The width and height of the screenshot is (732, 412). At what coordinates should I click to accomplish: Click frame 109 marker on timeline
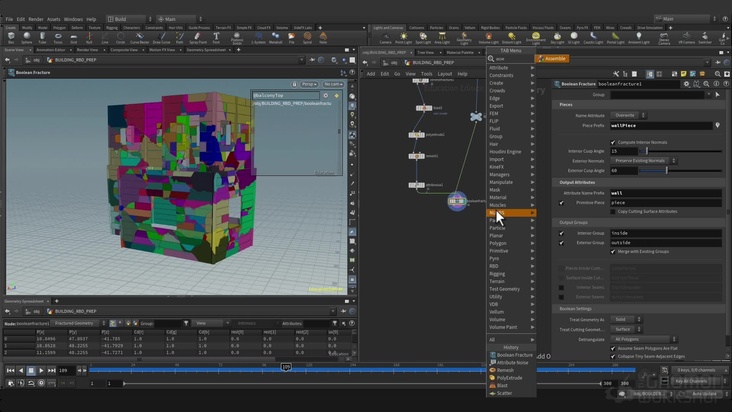point(286,368)
